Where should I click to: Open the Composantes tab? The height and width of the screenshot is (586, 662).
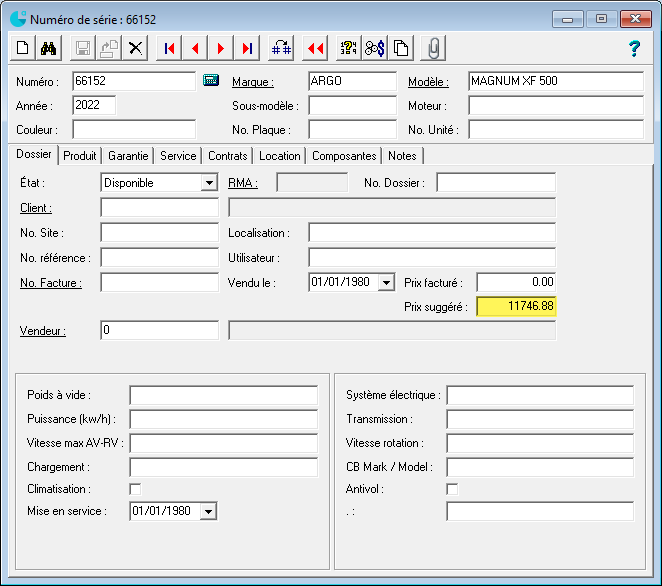pos(344,156)
